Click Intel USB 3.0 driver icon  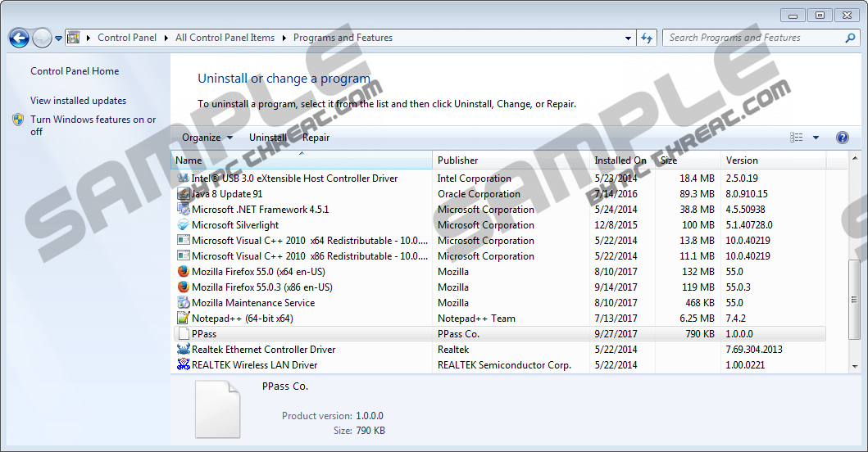184,179
